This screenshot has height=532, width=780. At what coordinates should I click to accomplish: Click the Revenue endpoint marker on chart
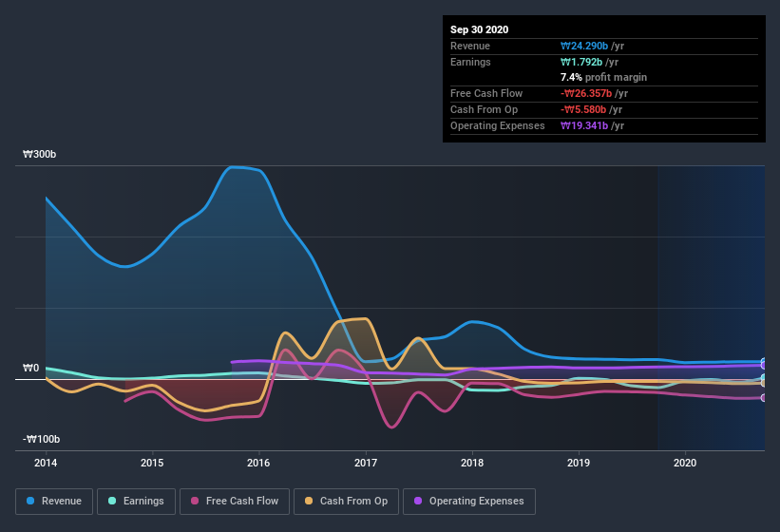pyautogui.click(x=763, y=362)
